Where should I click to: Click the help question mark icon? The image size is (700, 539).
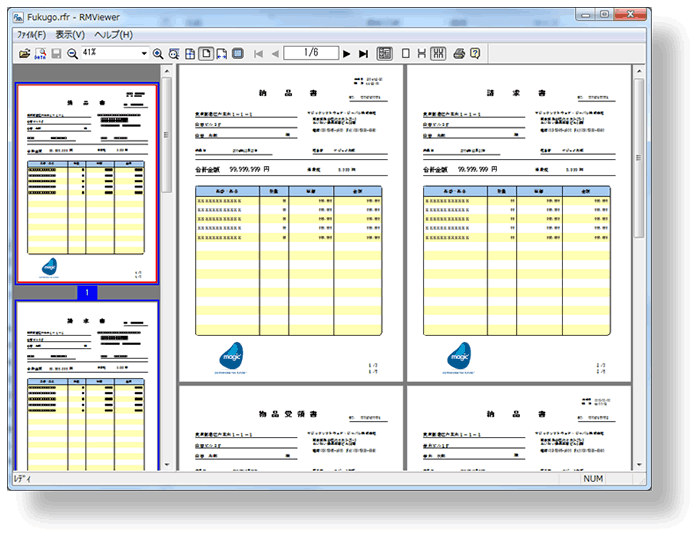tap(475, 53)
